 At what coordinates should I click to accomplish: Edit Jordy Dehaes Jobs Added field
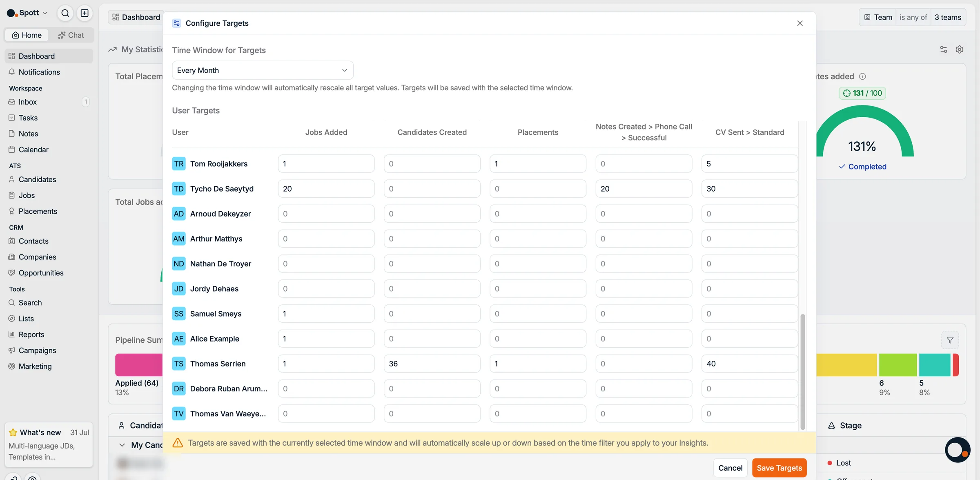tap(326, 289)
